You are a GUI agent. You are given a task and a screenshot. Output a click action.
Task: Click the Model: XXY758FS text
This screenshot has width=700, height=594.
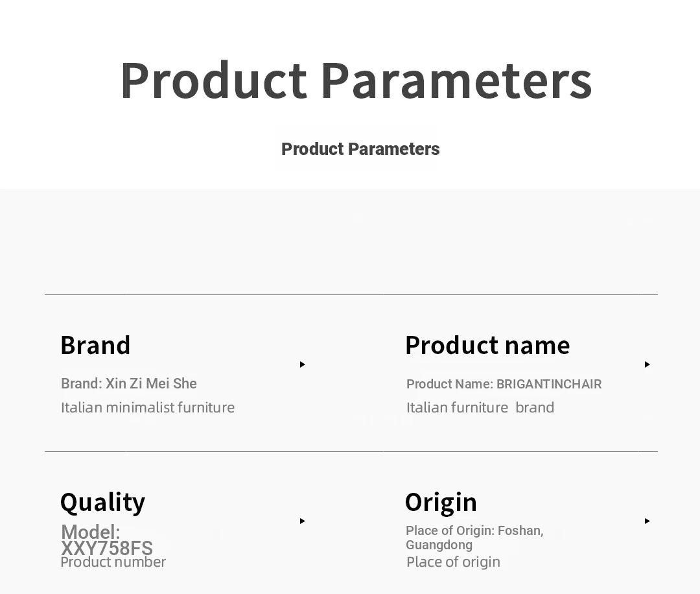click(x=107, y=540)
